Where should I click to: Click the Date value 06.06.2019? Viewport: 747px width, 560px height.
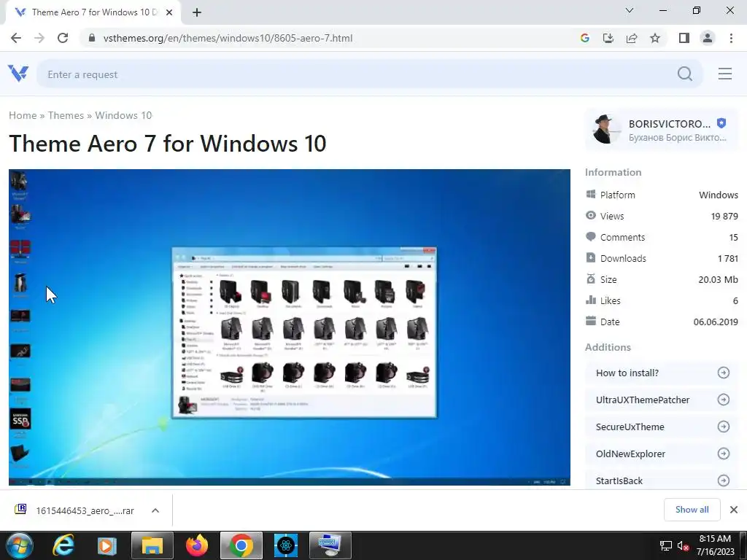click(x=716, y=322)
